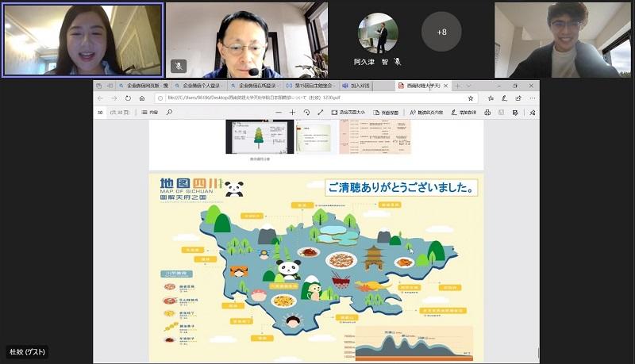This screenshot has height=364, width=635.
Task: Start 朗读此内容 read aloud
Action: pos(426,113)
